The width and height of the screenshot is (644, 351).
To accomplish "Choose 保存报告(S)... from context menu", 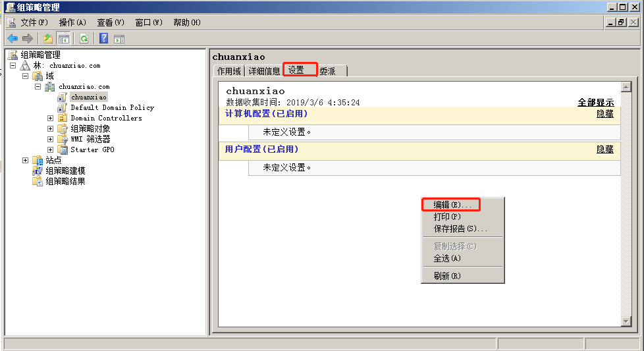I will click(x=463, y=229).
